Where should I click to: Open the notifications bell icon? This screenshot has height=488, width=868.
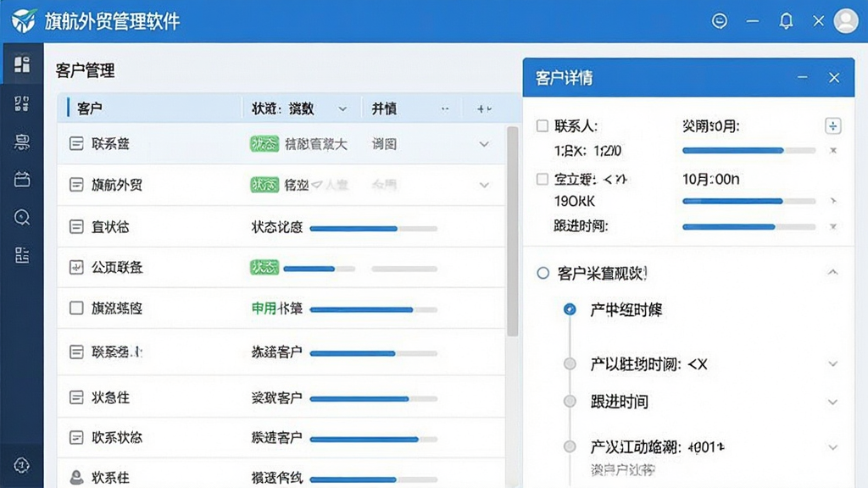click(x=786, y=21)
